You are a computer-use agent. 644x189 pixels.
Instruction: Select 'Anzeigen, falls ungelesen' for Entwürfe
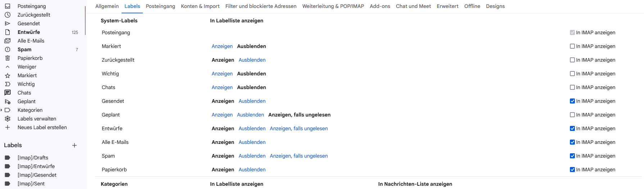click(x=299, y=128)
